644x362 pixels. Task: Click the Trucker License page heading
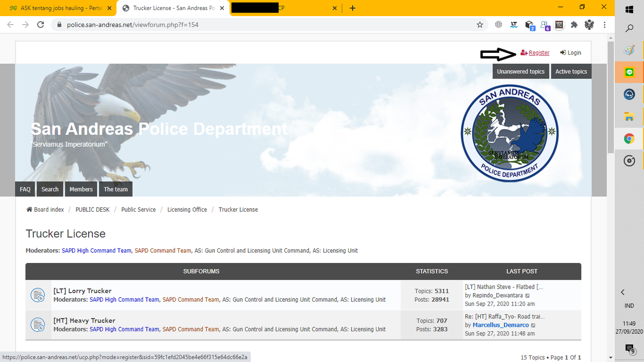(x=66, y=234)
